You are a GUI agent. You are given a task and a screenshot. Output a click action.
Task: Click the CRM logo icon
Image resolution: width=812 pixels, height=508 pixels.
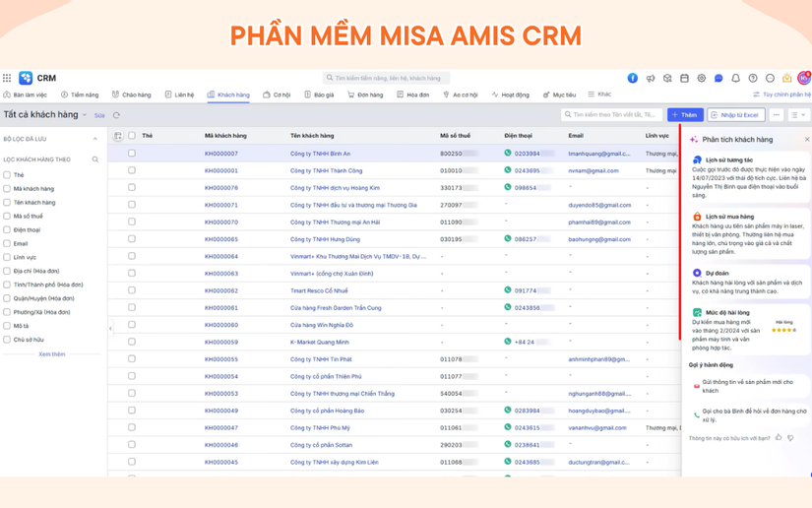pyautogui.click(x=26, y=78)
